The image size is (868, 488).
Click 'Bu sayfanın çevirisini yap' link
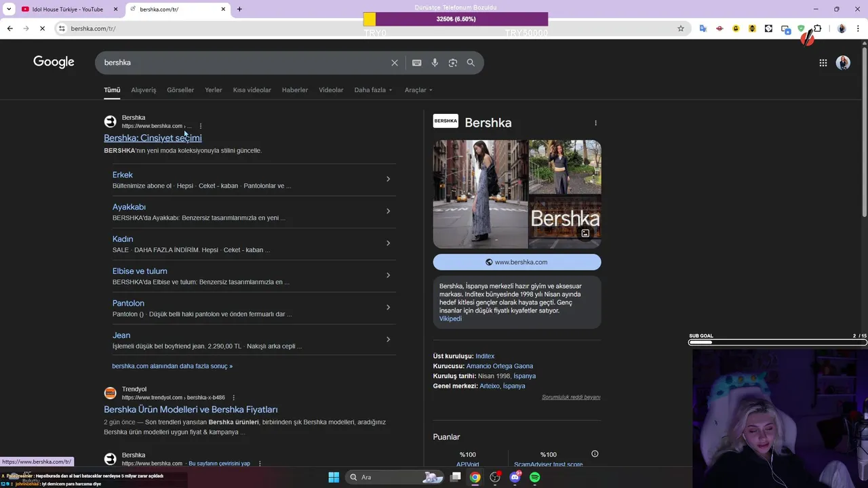[x=219, y=464]
